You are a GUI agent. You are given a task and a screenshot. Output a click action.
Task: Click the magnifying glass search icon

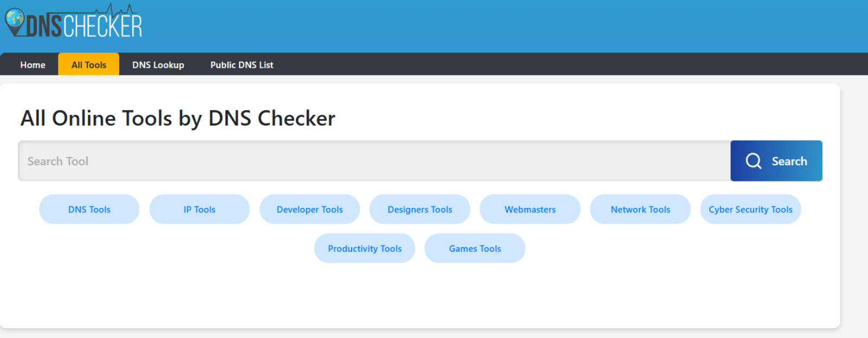coord(754,161)
